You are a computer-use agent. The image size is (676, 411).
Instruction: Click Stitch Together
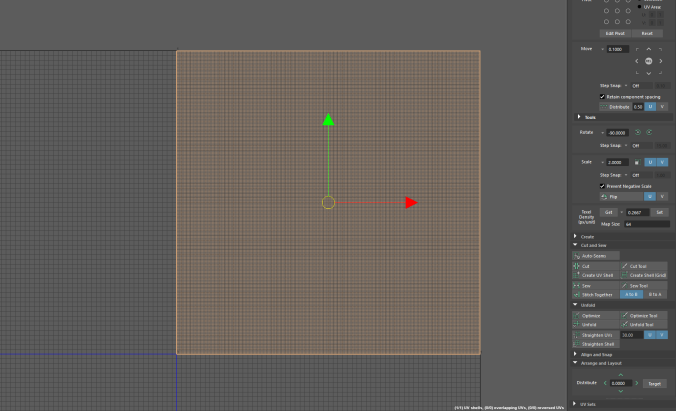click(x=596, y=295)
